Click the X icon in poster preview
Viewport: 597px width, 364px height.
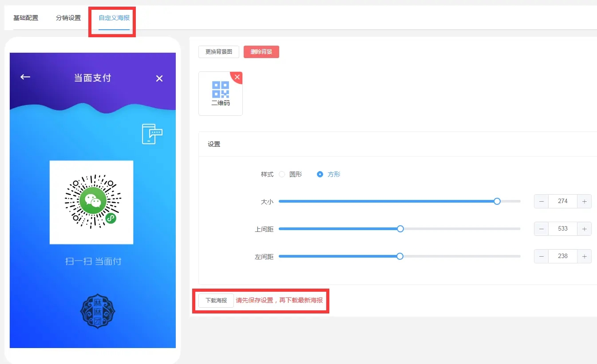click(x=159, y=78)
